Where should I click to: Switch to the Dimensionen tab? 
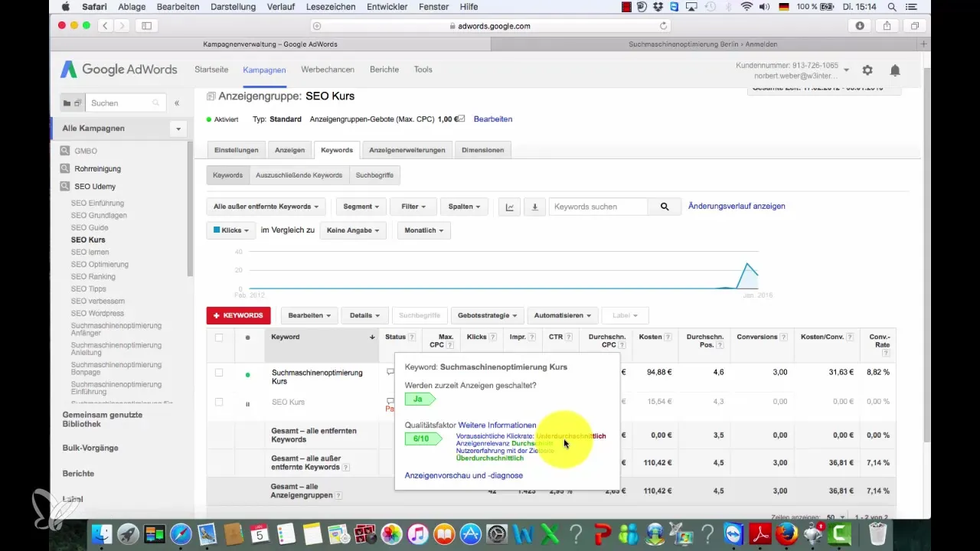[x=483, y=150]
